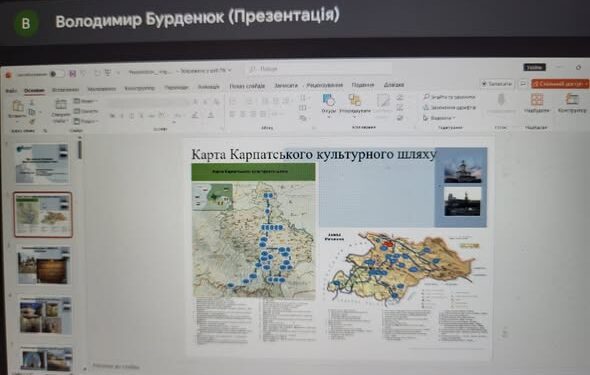Click the font color icon
The height and width of the screenshot is (375, 590).
pos(211,115)
